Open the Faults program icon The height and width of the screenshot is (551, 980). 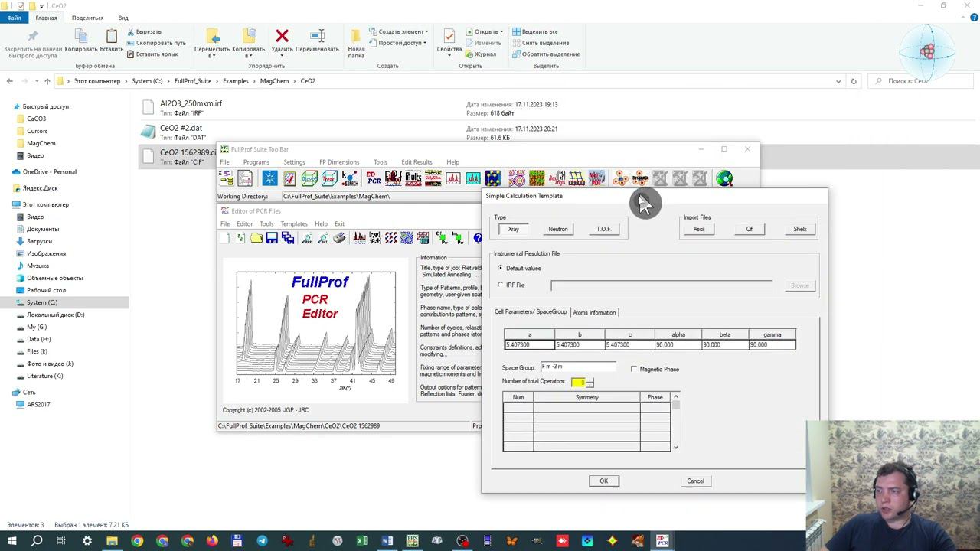[413, 178]
